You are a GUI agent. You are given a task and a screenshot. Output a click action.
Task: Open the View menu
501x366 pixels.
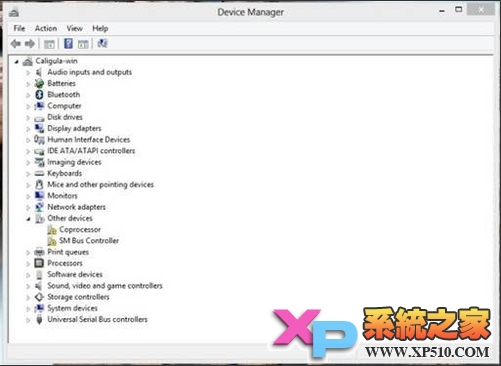pyautogui.click(x=74, y=28)
